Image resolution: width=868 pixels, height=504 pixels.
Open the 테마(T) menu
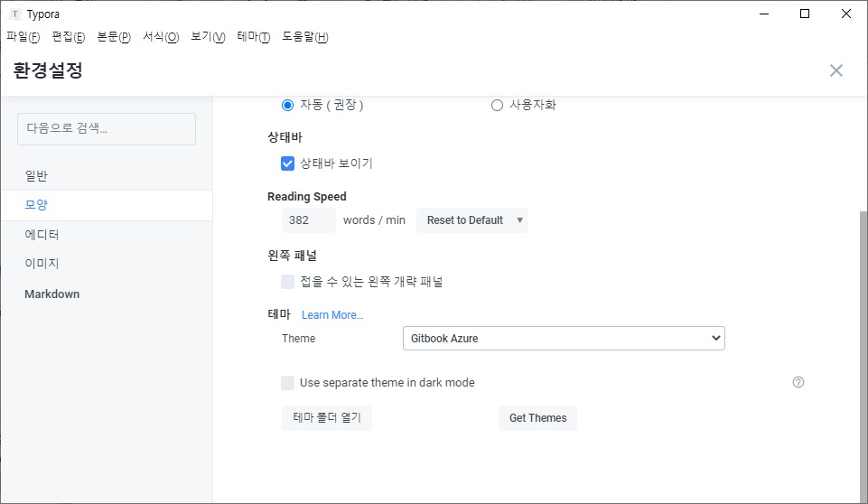point(254,37)
